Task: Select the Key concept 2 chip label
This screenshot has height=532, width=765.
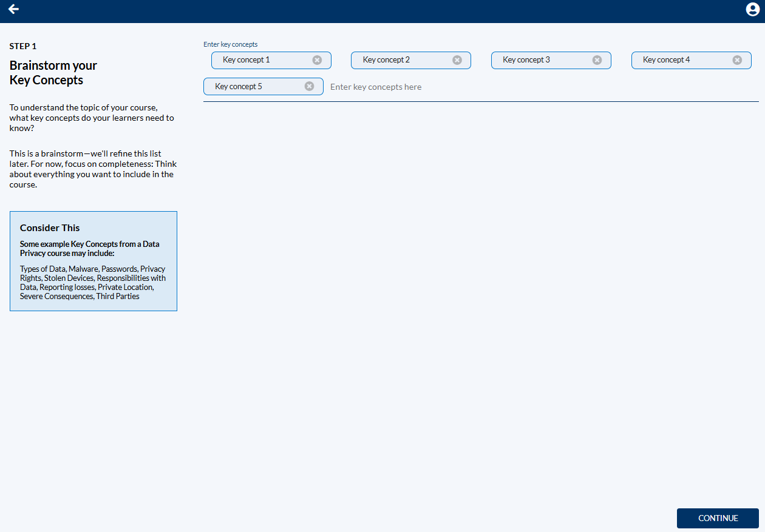Action: [386, 60]
